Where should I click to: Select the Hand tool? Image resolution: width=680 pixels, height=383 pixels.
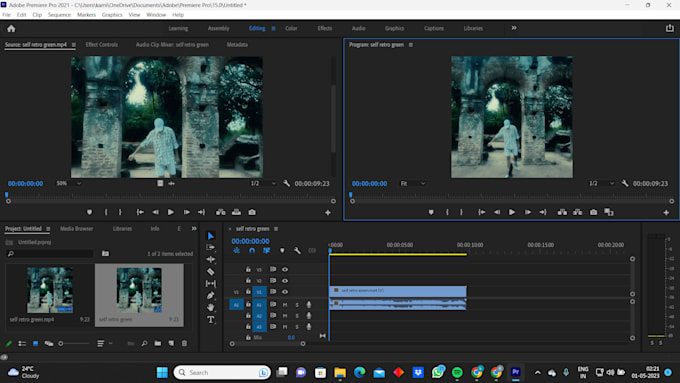211,307
